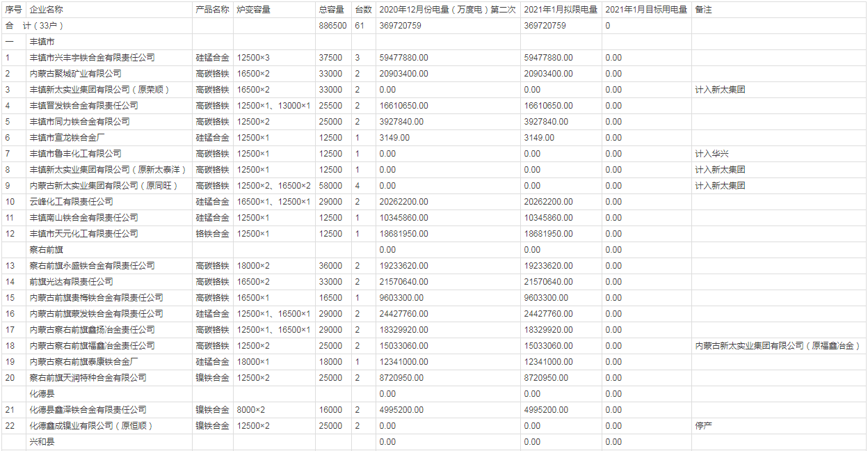Click company 内蒙古前旗贵梅铁合金有限责任公司
Viewport: 868px width, 451px height.
tap(96, 298)
